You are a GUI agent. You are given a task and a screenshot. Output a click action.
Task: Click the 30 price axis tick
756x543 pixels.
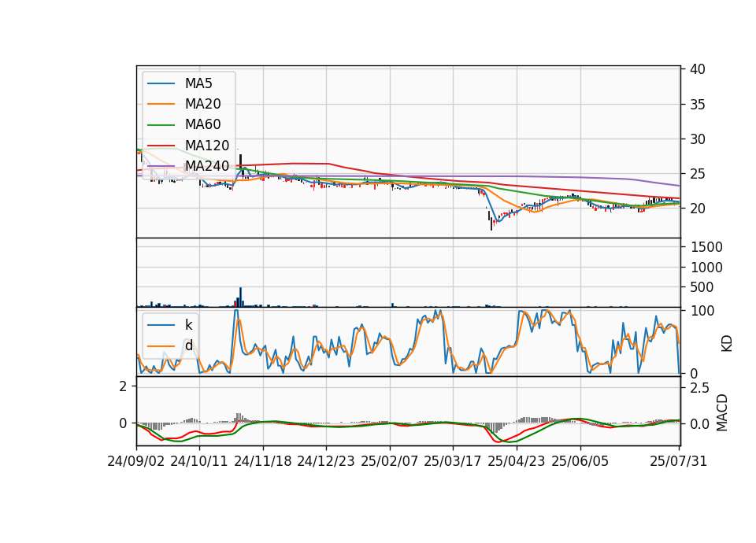coord(697,139)
